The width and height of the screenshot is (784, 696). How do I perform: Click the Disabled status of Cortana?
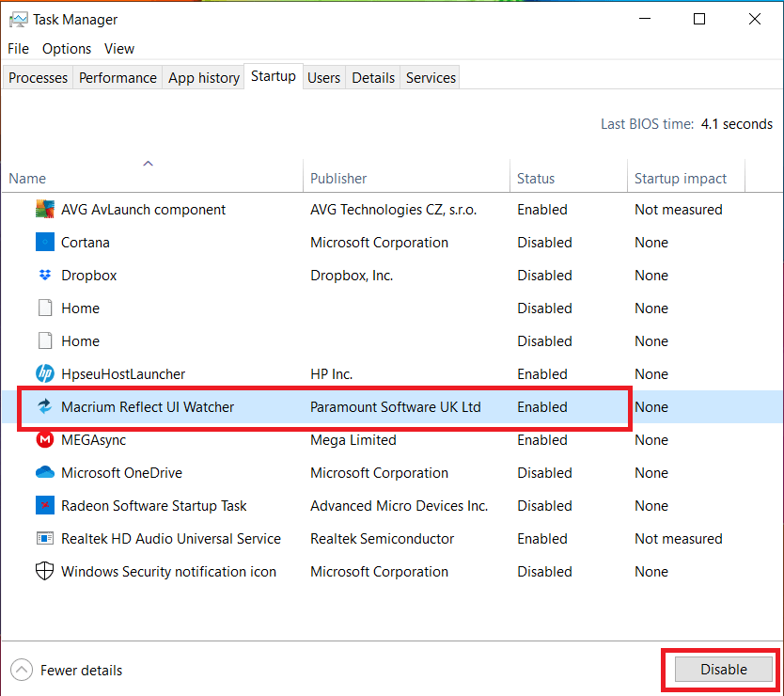pyautogui.click(x=544, y=242)
